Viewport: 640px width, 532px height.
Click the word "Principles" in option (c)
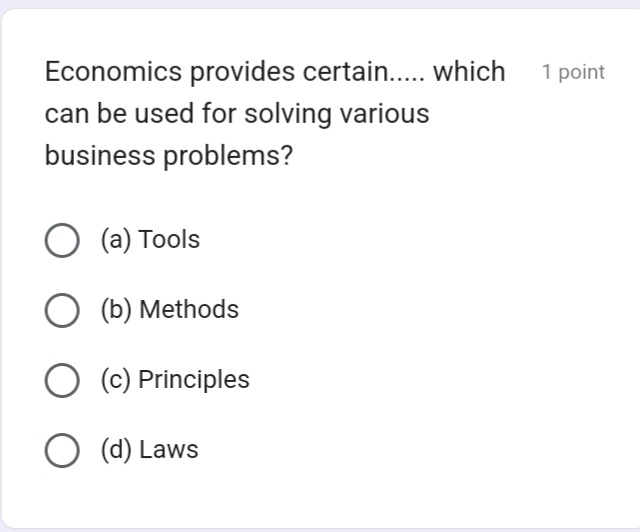click(194, 380)
